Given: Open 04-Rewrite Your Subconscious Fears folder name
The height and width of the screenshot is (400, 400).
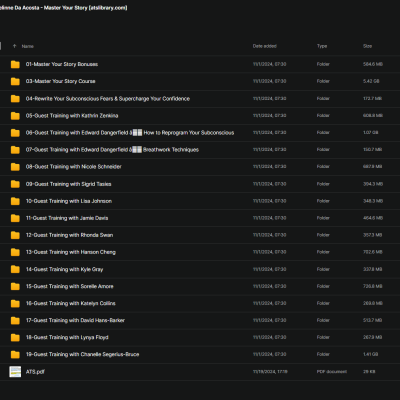Looking at the screenshot, I should click(108, 99).
